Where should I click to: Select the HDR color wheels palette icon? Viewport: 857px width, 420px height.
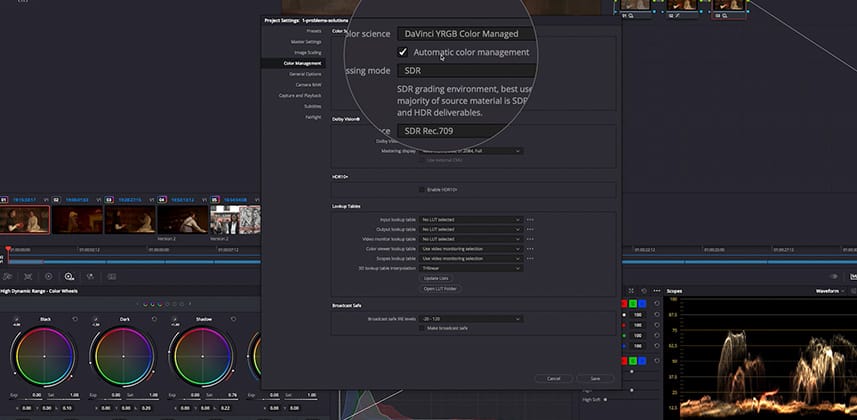[x=69, y=277]
